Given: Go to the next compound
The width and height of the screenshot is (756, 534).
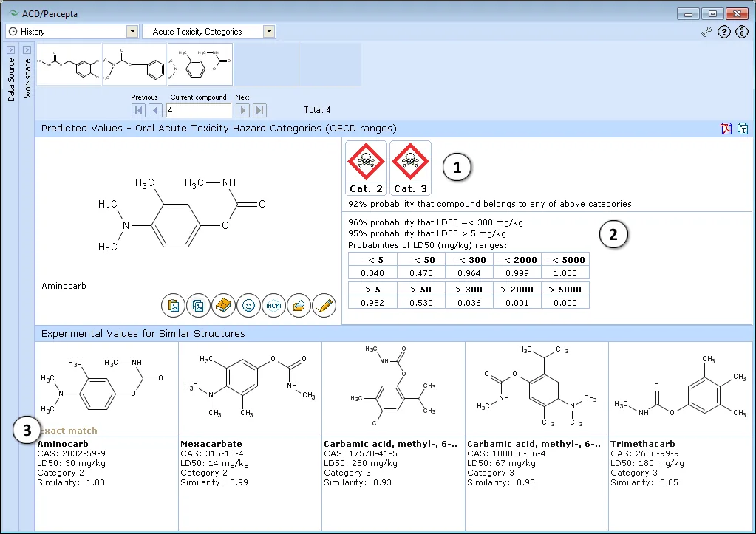Looking at the screenshot, I should (242, 110).
